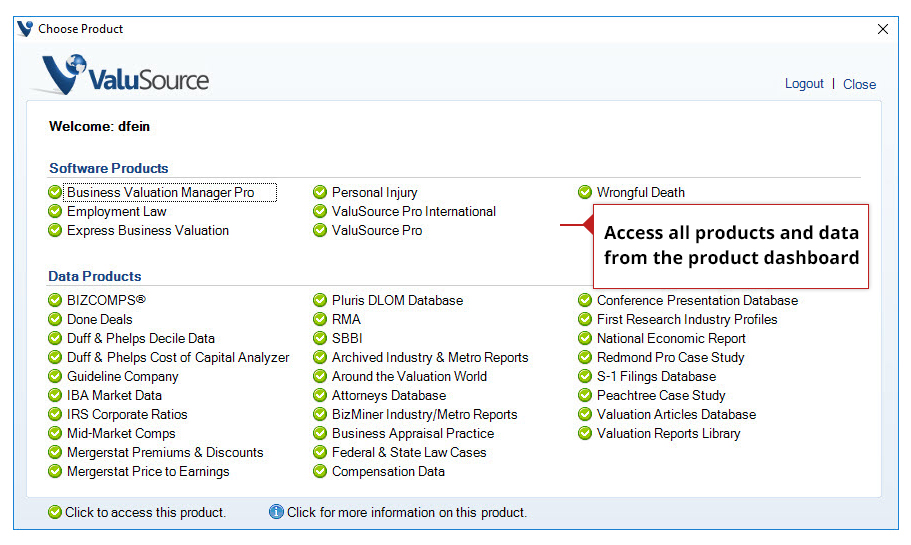The height and width of the screenshot is (545, 911).
Task: Select First Research Industry Profiles
Action: (686, 319)
